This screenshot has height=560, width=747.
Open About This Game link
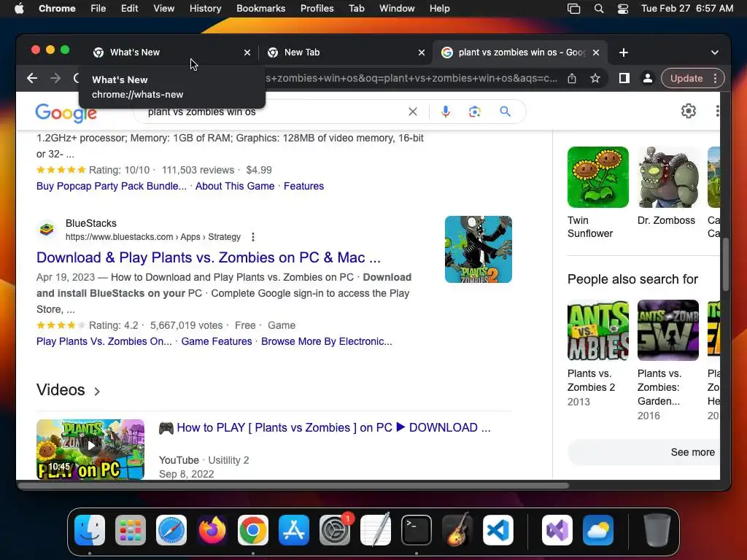click(x=235, y=186)
